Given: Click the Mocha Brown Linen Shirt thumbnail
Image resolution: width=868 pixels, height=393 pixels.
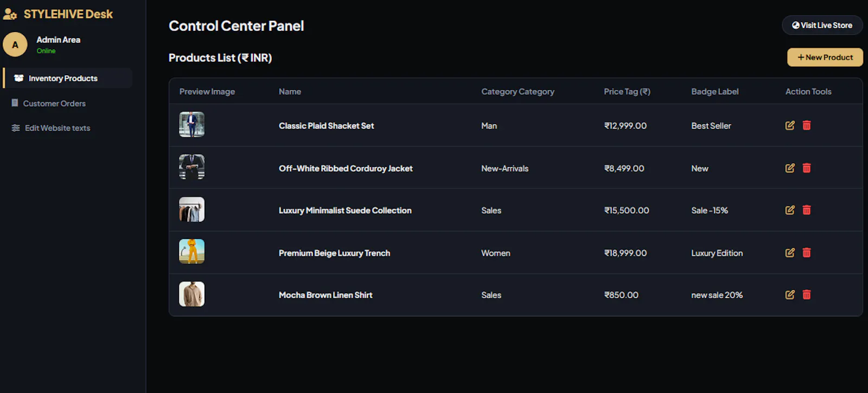Looking at the screenshot, I should coord(192,294).
